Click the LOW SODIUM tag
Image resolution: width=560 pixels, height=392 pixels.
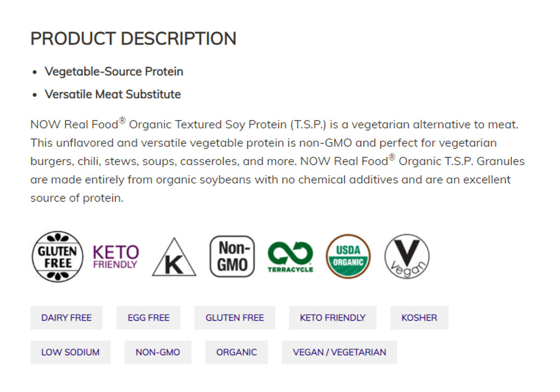click(70, 352)
